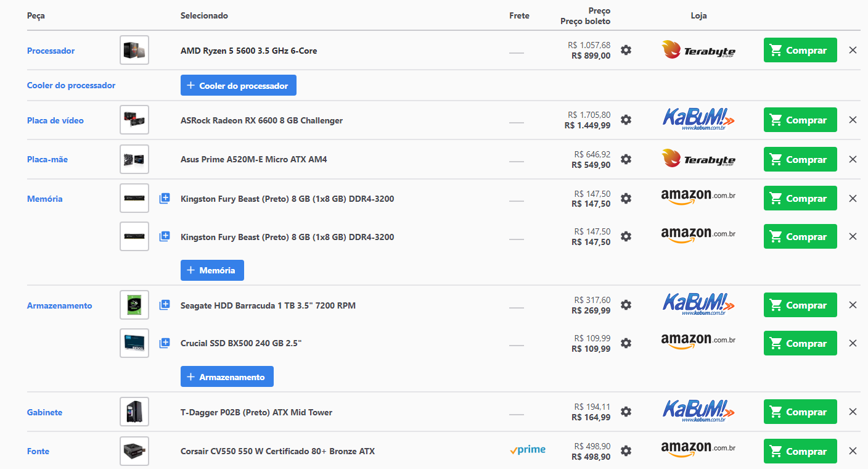The image size is (868, 469).
Task: Remove the T-Dagger P02B case using the X
Action: pyautogui.click(x=853, y=412)
